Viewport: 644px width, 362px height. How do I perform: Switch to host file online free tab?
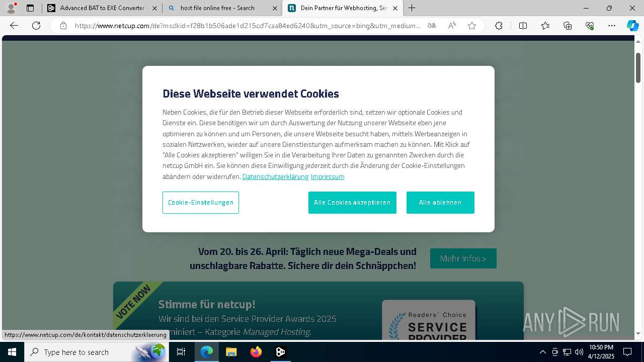(x=222, y=8)
